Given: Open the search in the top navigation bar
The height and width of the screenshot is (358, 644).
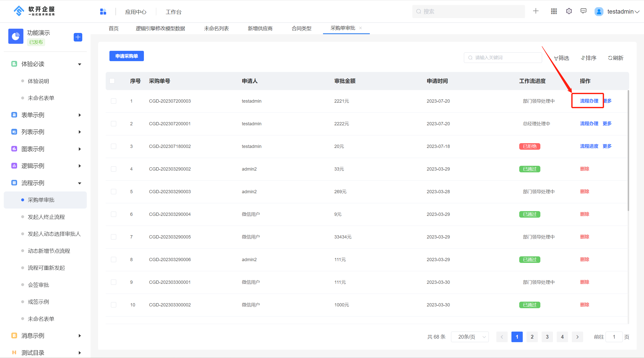Looking at the screenshot, I should tap(468, 11).
